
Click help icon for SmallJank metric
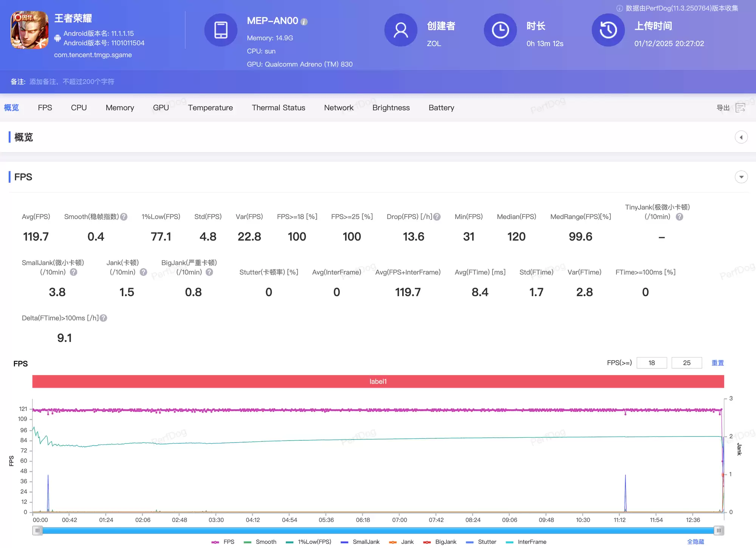[74, 272]
